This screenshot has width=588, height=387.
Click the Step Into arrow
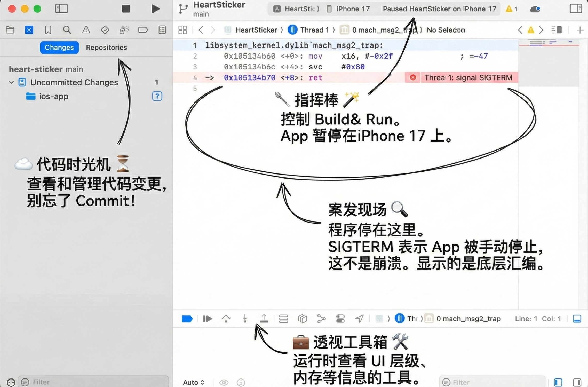point(245,319)
